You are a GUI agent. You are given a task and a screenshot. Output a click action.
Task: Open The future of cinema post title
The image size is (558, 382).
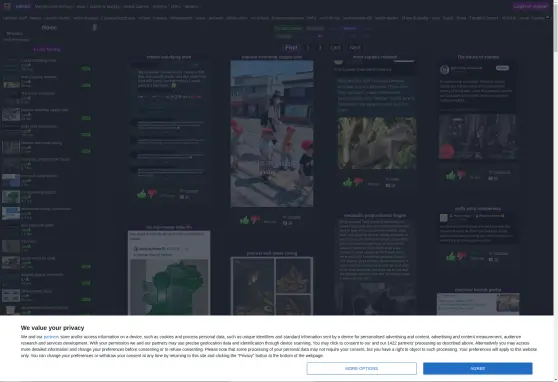coord(478,57)
